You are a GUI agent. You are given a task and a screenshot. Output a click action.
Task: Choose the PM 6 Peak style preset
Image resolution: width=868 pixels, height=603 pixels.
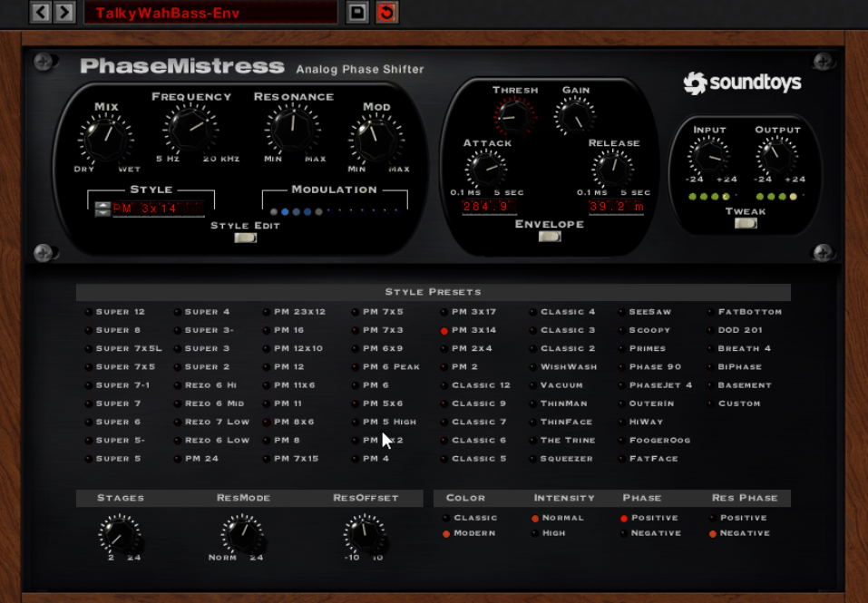tap(386, 366)
